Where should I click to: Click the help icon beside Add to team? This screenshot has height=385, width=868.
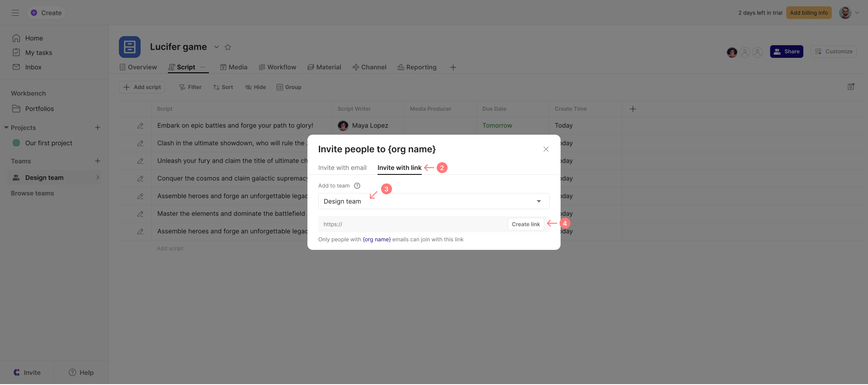(x=357, y=186)
